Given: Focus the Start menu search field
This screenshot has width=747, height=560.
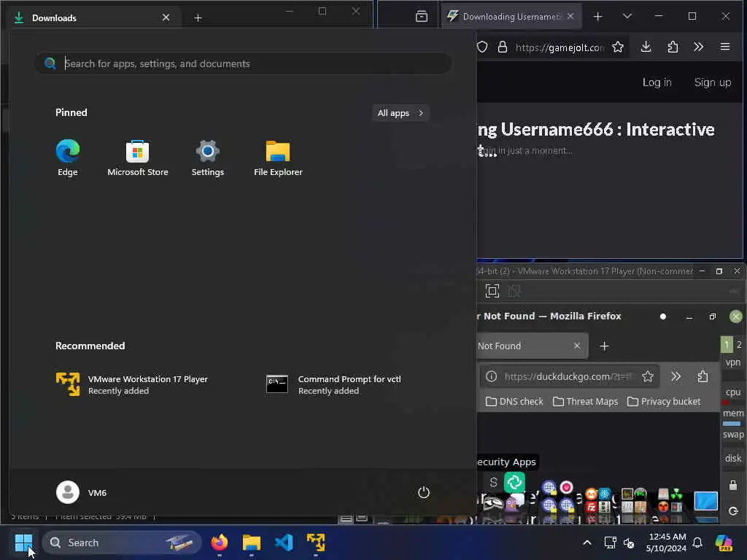Looking at the screenshot, I should (x=243, y=63).
